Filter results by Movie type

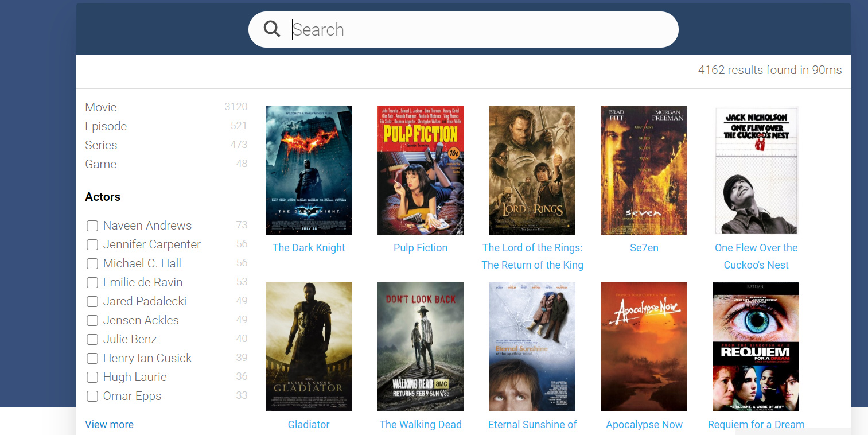101,107
